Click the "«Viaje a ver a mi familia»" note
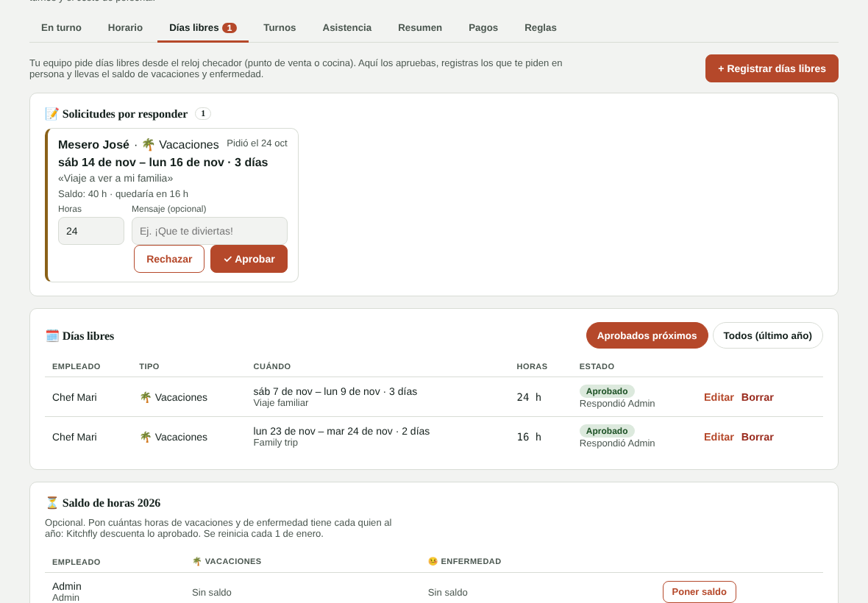The width and height of the screenshot is (868, 603). [x=115, y=178]
